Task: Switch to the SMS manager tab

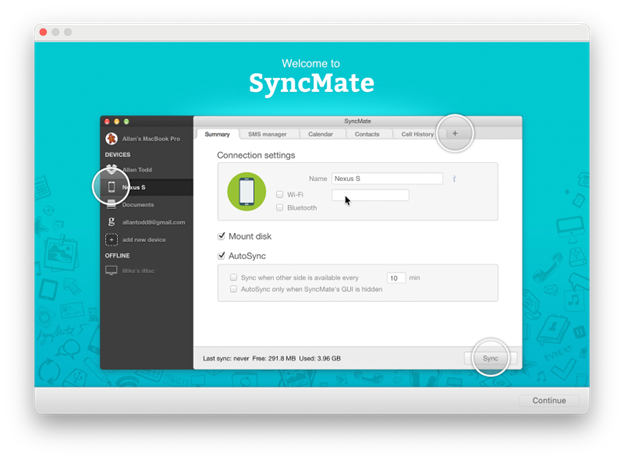Action: (267, 134)
